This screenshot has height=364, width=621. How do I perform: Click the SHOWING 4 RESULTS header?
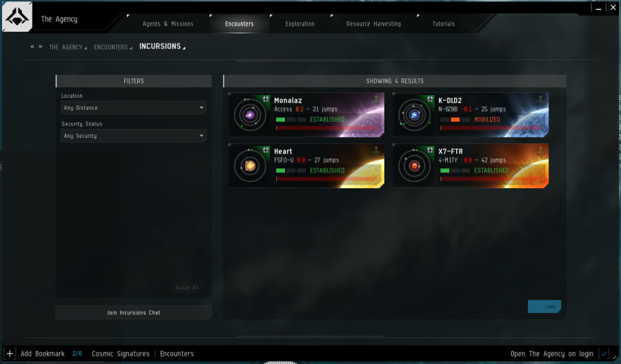(x=395, y=81)
